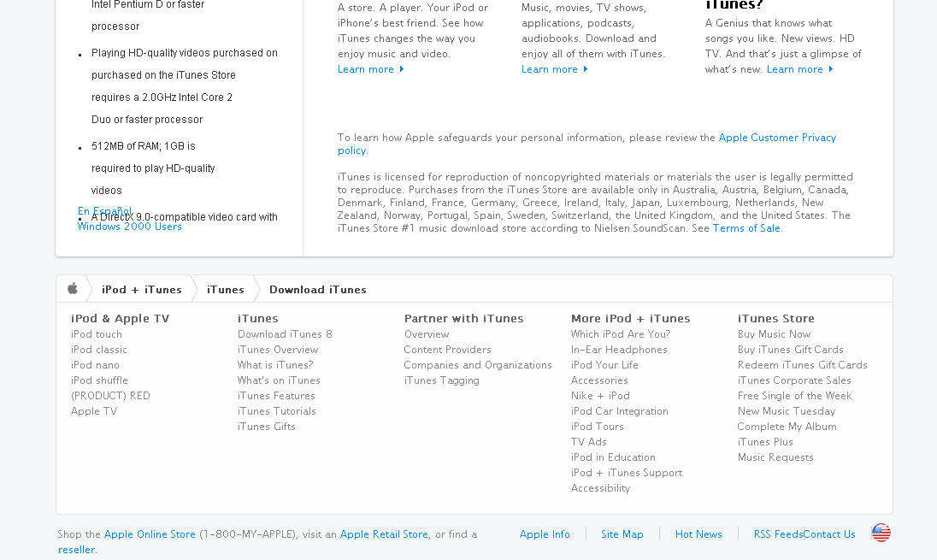This screenshot has width=937, height=560.
Task: Select the iTunes breadcrumb item
Action: pyautogui.click(x=226, y=290)
